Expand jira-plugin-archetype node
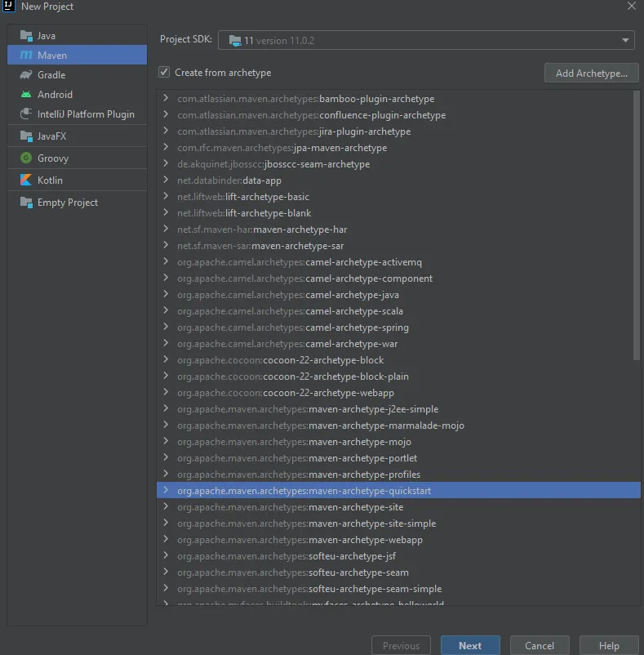 pyautogui.click(x=166, y=131)
